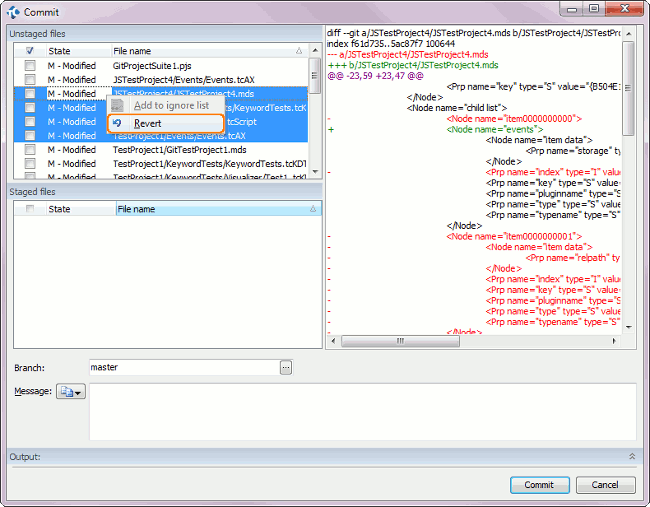
Task: Select JSTestProject4/Events/Events.tcAX file name
Action: (184, 80)
